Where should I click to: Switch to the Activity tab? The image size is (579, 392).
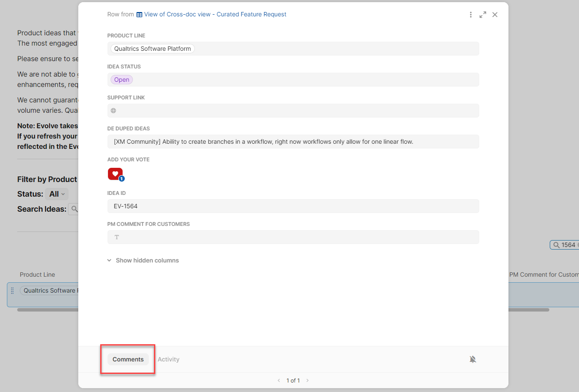click(169, 359)
